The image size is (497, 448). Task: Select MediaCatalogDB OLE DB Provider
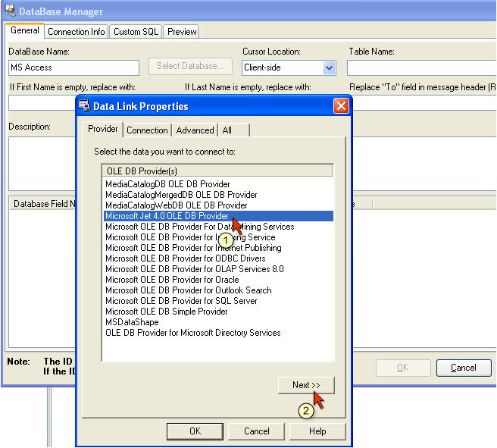tap(218, 184)
